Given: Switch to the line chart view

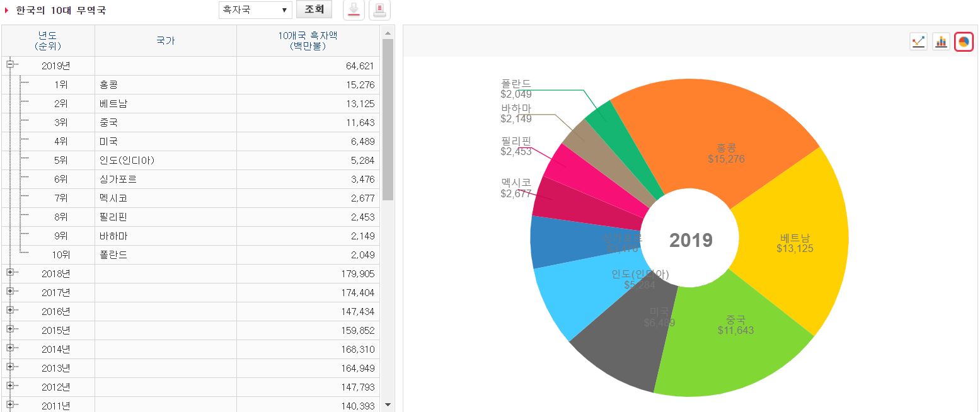Looking at the screenshot, I should coord(918,42).
